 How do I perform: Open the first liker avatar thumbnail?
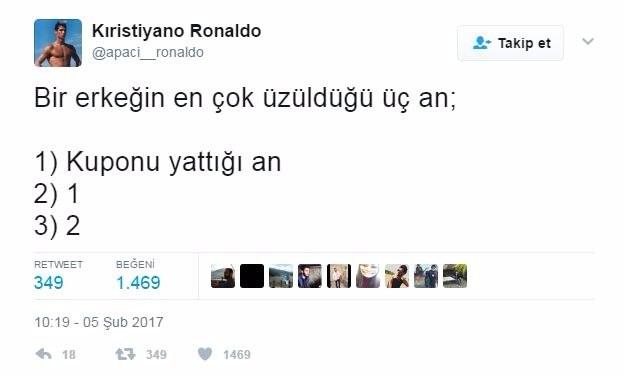[223, 276]
